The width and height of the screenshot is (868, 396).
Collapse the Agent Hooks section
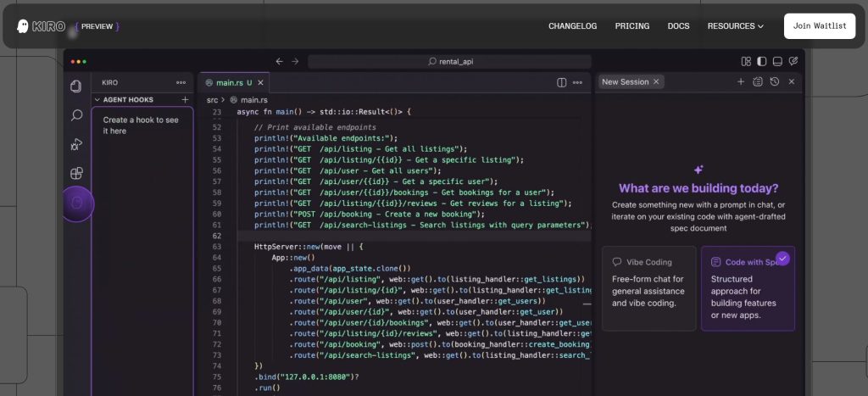(x=97, y=99)
